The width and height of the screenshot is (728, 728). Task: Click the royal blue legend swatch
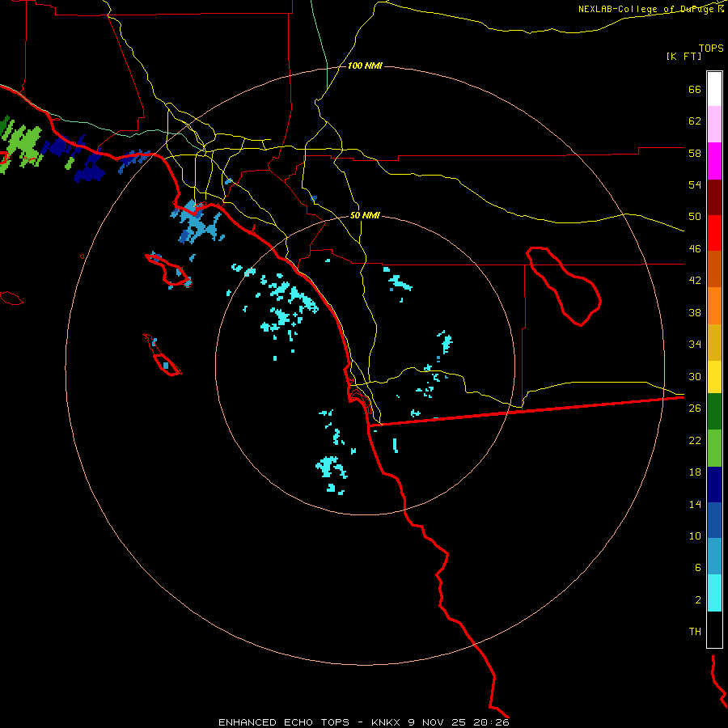coord(714,520)
